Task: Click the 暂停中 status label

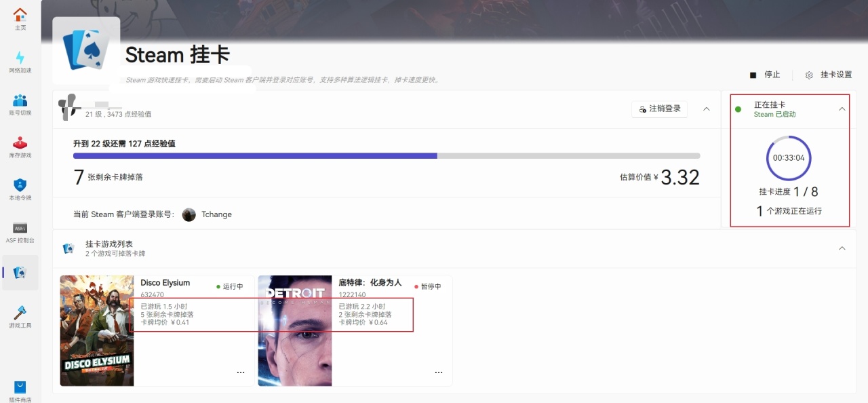Action: click(428, 287)
